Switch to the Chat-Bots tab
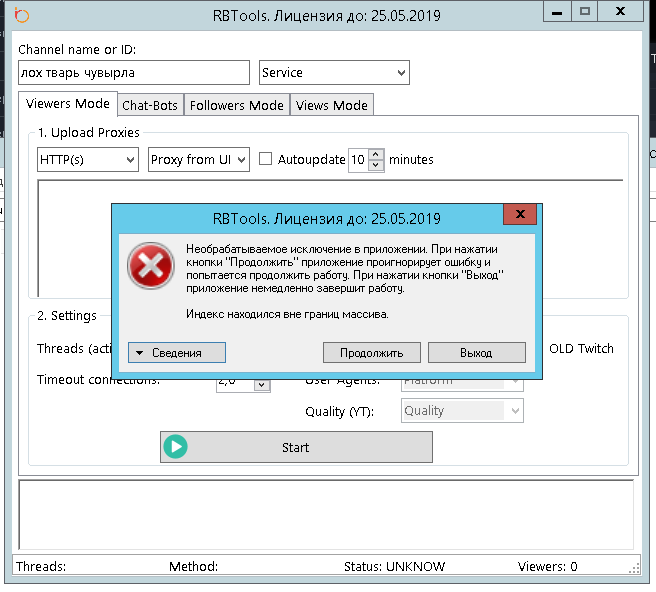This screenshot has height=592, width=656. [x=151, y=105]
